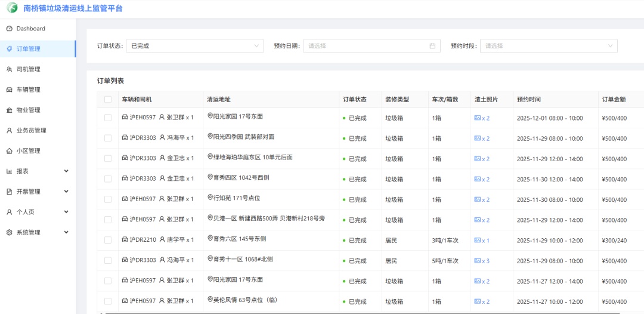Click the 物业管理 building icon

[x=9, y=110]
